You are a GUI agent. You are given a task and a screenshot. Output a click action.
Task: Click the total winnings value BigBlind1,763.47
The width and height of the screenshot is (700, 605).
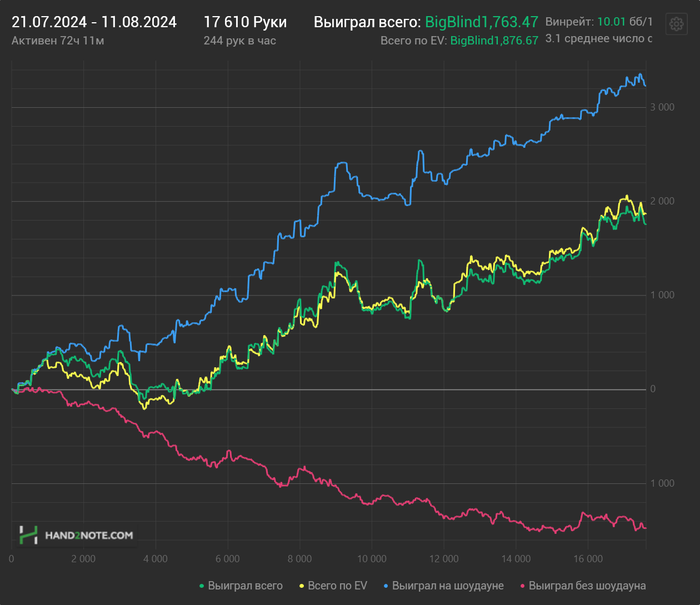point(481,22)
